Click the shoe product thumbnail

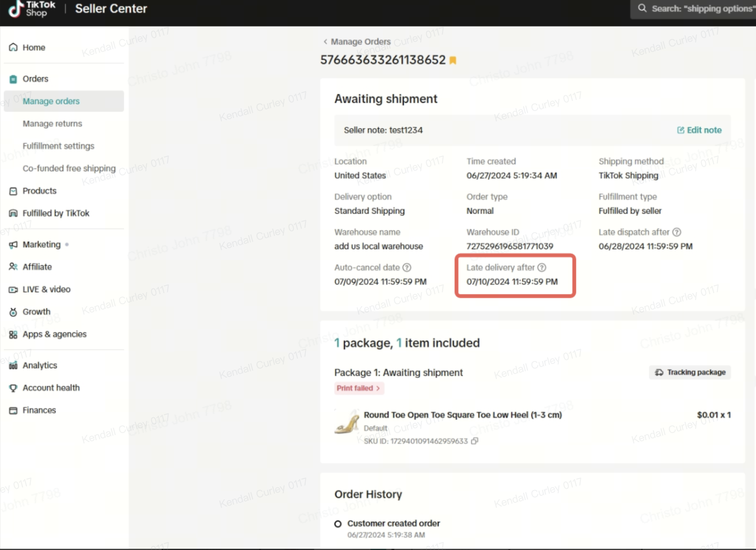tap(347, 422)
